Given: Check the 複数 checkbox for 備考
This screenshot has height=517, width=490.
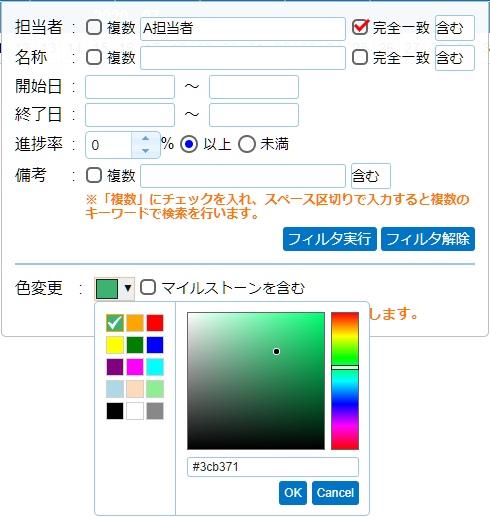Looking at the screenshot, I should (x=94, y=175).
